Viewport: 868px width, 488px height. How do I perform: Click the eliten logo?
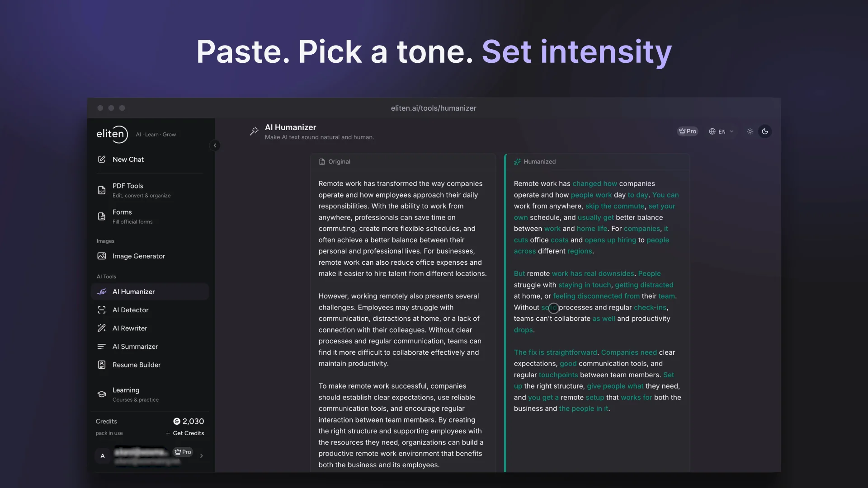coord(112,134)
